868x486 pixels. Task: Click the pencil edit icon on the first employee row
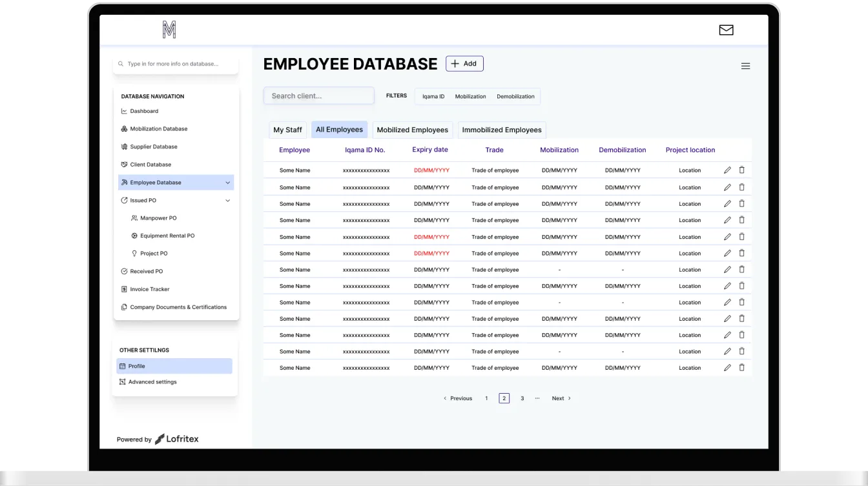[x=727, y=170]
